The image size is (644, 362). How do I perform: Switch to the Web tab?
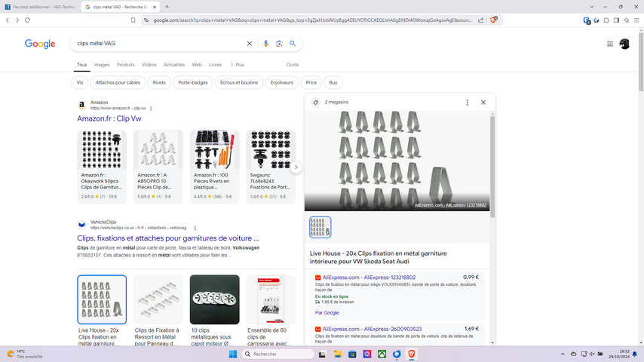point(197,65)
